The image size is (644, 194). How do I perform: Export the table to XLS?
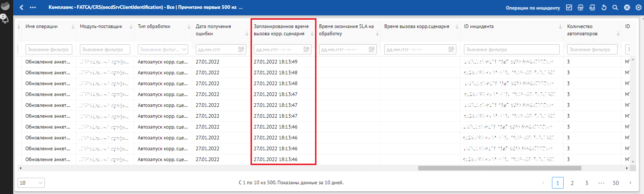pyautogui.click(x=592, y=7)
